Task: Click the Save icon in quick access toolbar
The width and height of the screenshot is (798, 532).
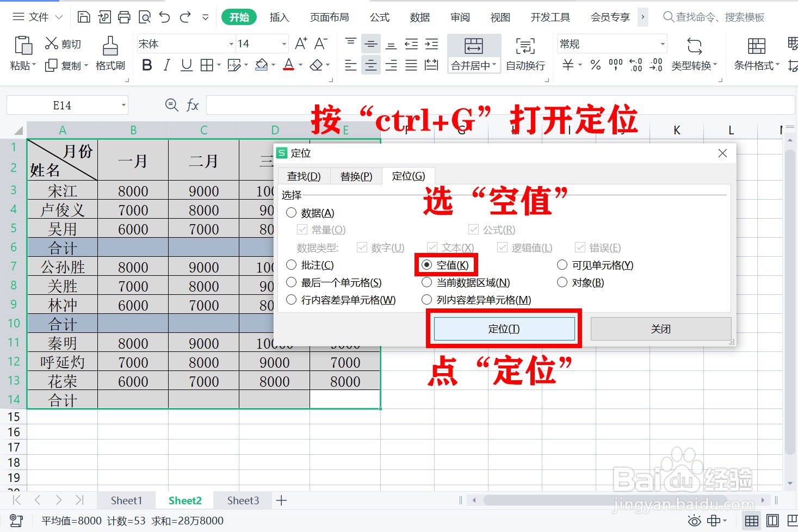Action: 84,17
